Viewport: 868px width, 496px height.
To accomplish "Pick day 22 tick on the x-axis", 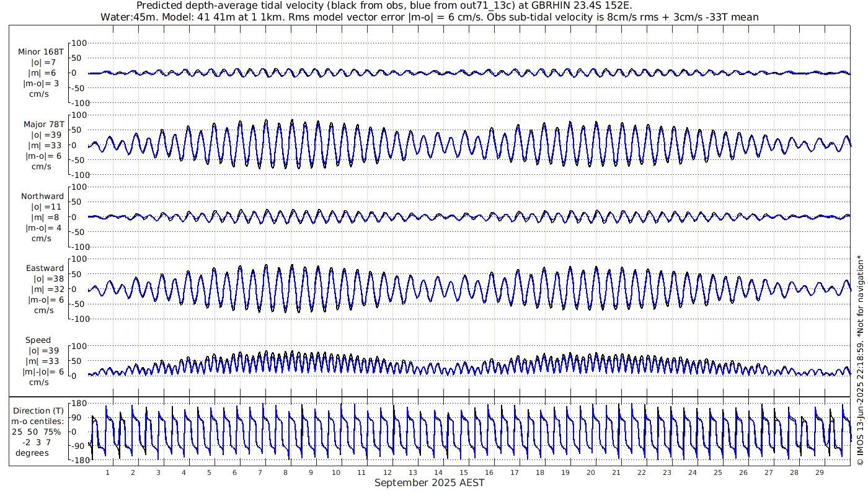I will [x=641, y=472].
